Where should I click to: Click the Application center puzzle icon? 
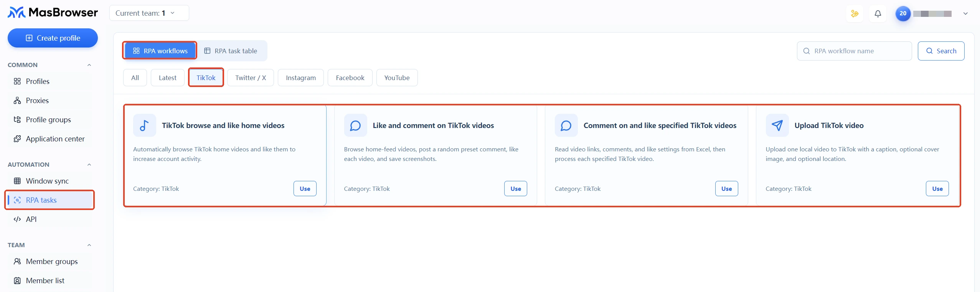(17, 139)
